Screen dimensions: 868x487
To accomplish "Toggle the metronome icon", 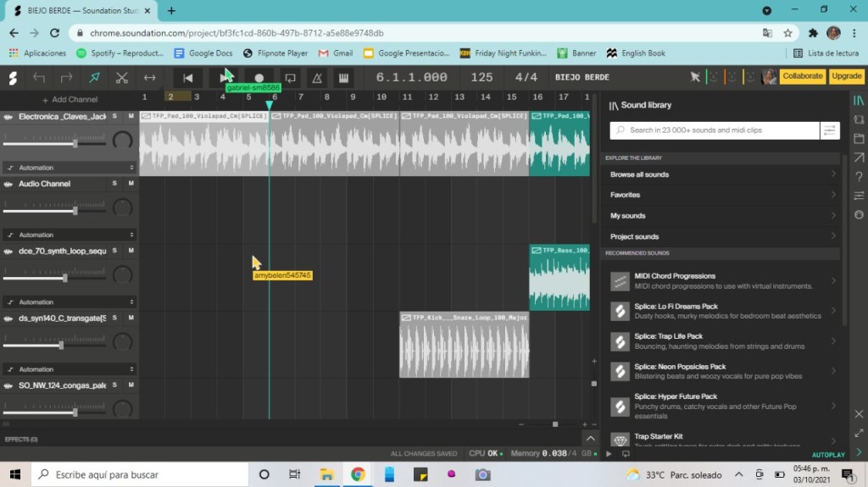I will (x=317, y=78).
